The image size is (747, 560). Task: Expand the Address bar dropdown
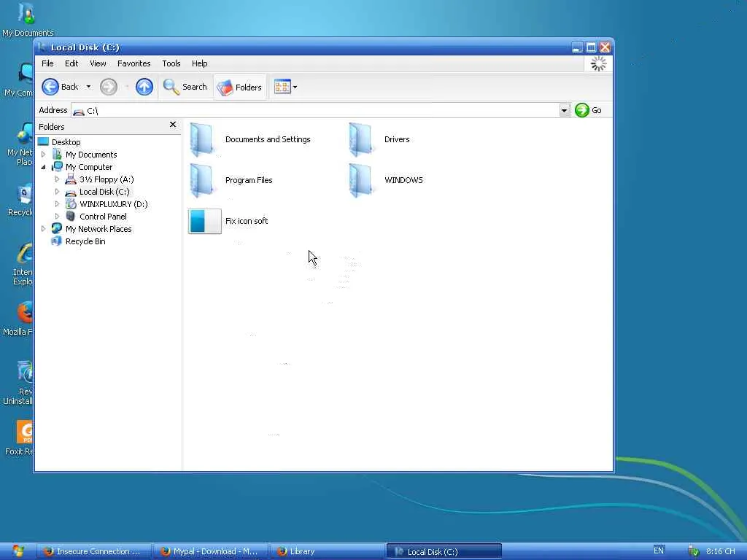click(564, 111)
